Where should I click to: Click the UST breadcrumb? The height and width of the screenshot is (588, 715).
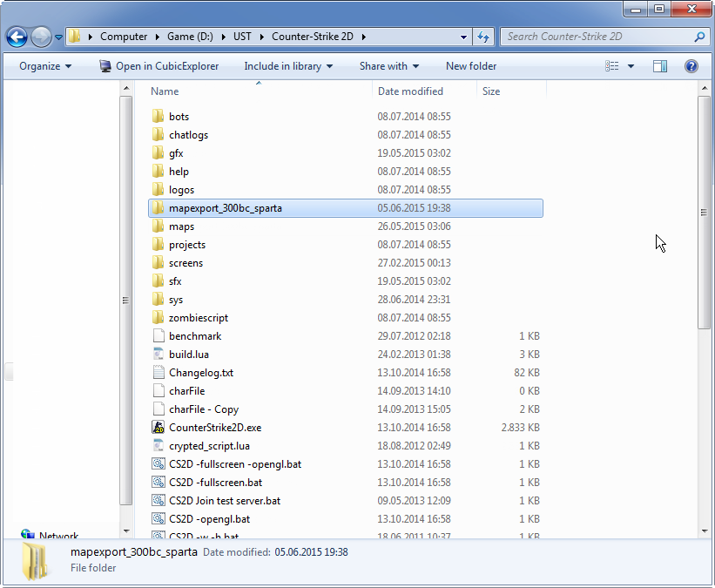tap(242, 37)
